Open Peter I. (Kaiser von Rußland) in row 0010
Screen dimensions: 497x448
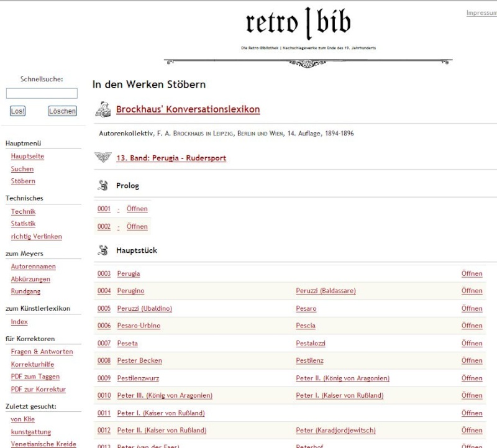pyautogui.click(x=340, y=395)
